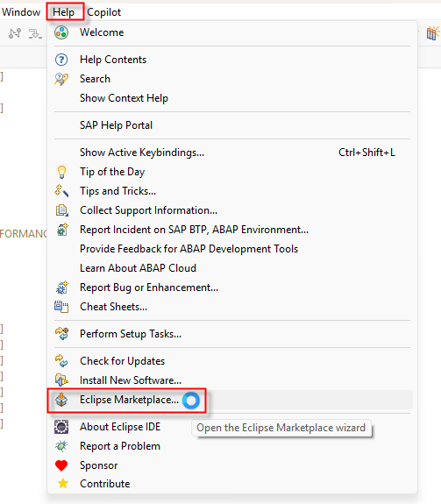The image size is (441, 504).
Task: Click the Report Incident icon
Action: click(x=62, y=230)
